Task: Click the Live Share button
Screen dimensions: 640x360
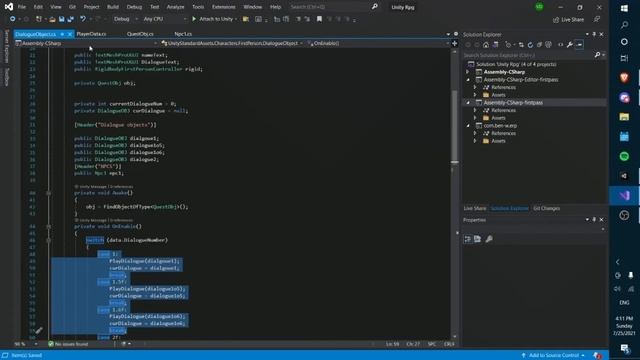Action: [568, 20]
